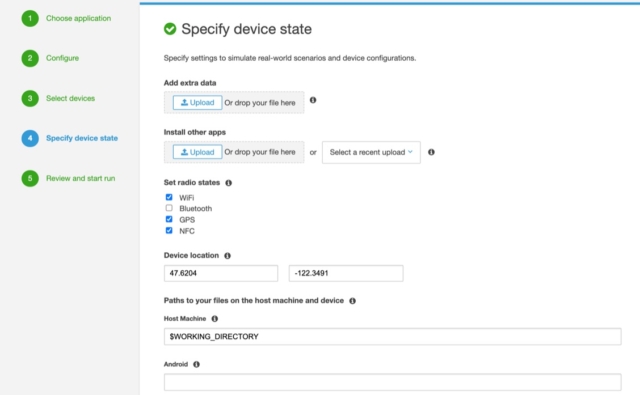Viewport: 640px width, 395px height.
Task: Click the info icon beside Host Machine label
Action: click(215, 319)
